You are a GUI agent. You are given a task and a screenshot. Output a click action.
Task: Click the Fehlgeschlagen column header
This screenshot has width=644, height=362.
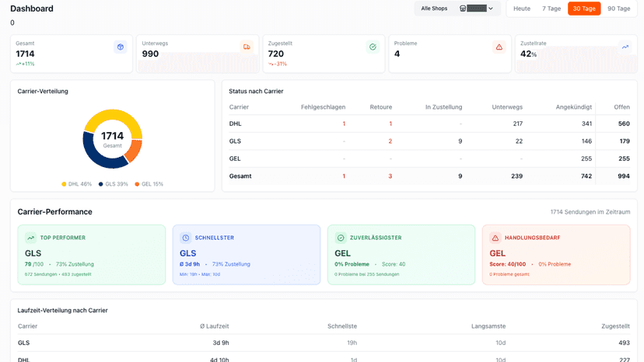[x=323, y=107]
